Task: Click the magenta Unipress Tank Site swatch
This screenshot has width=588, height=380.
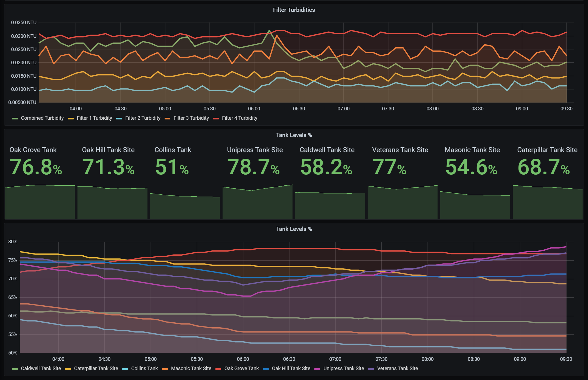Action: [x=317, y=369]
